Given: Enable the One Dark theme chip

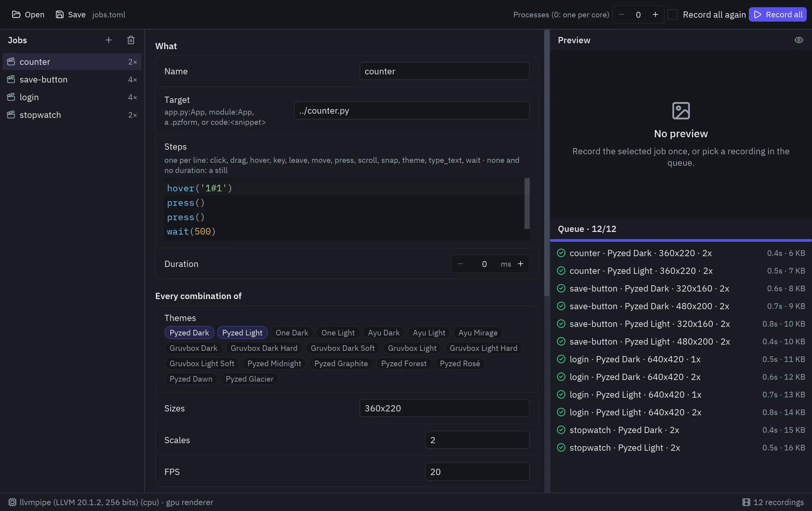Looking at the screenshot, I should (x=292, y=332).
